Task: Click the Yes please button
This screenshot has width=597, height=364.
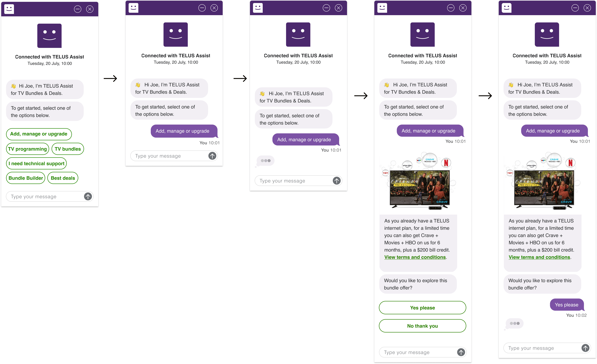Action: [x=422, y=308]
